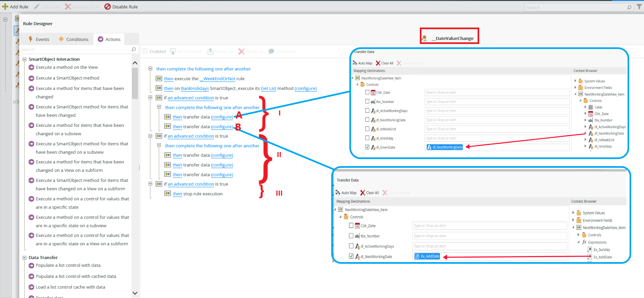Collapse the SmartObject Interaction section
Screen dimensions: 644x298
click(x=24, y=59)
